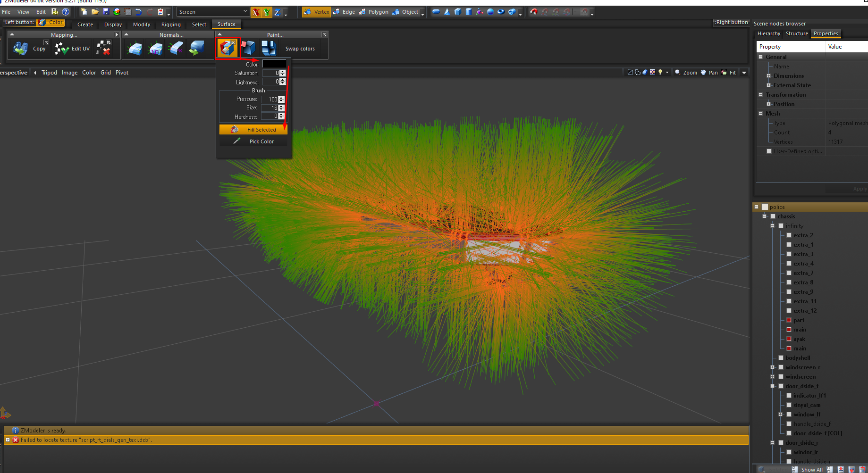
Task: Click the black Color swatch
Action: point(274,64)
